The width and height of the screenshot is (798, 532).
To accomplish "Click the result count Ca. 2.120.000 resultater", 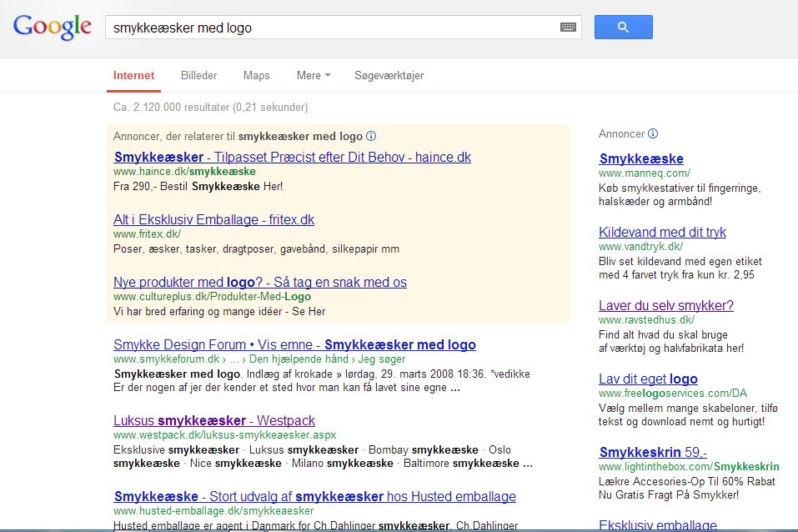I will pos(210,107).
